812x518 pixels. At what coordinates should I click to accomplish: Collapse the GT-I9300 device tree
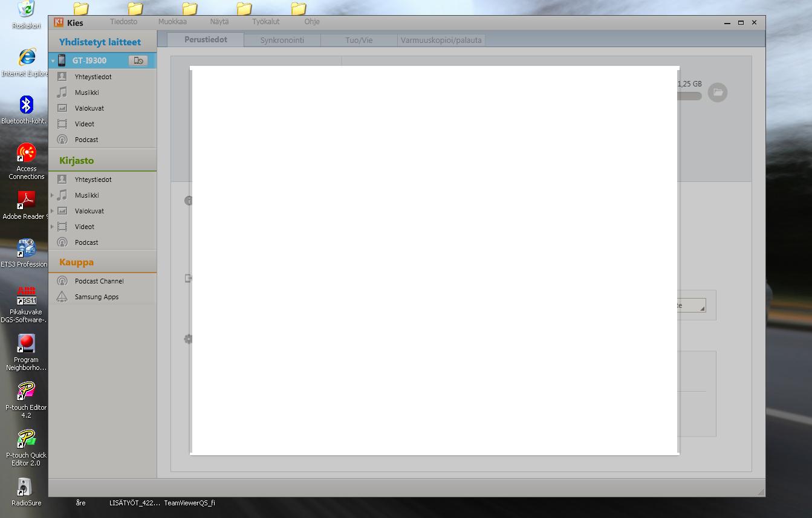coord(53,61)
